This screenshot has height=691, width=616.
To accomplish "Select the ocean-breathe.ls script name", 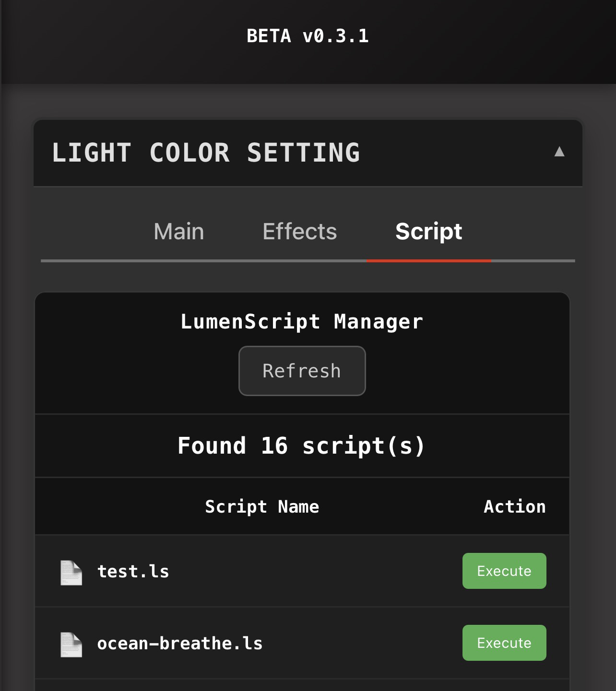I will (x=180, y=643).
